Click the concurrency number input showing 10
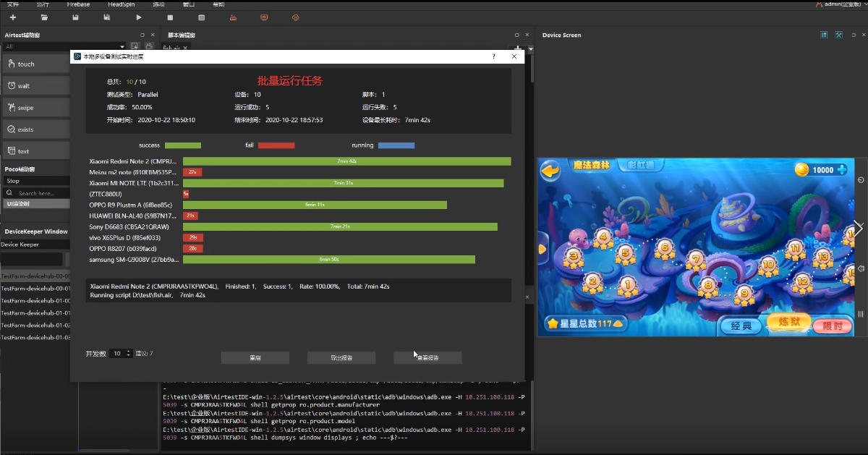 click(x=117, y=354)
